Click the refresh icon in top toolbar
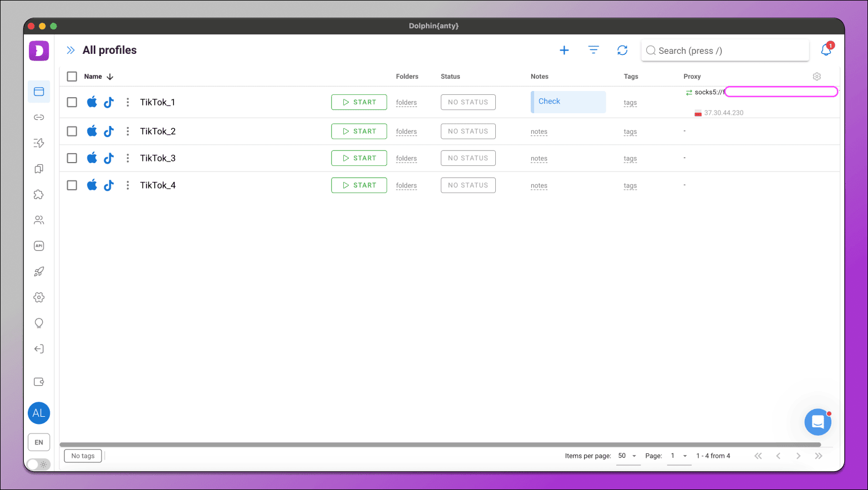This screenshot has width=868, height=490. click(x=622, y=50)
